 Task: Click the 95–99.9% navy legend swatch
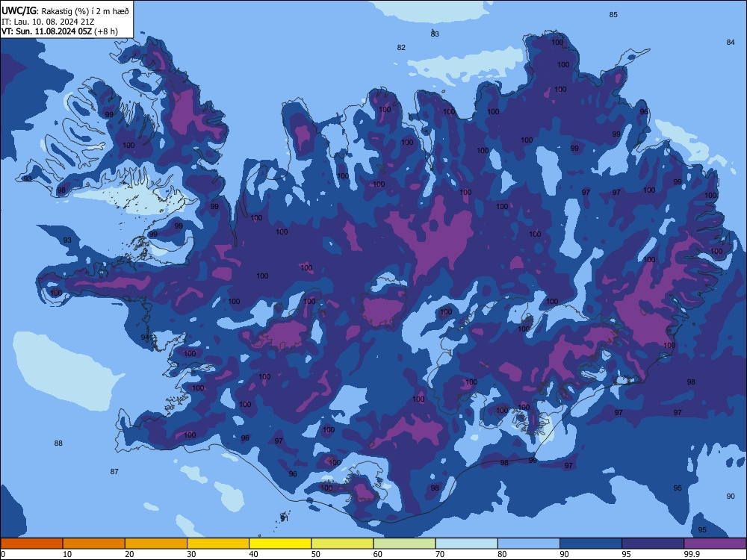[x=653, y=544]
